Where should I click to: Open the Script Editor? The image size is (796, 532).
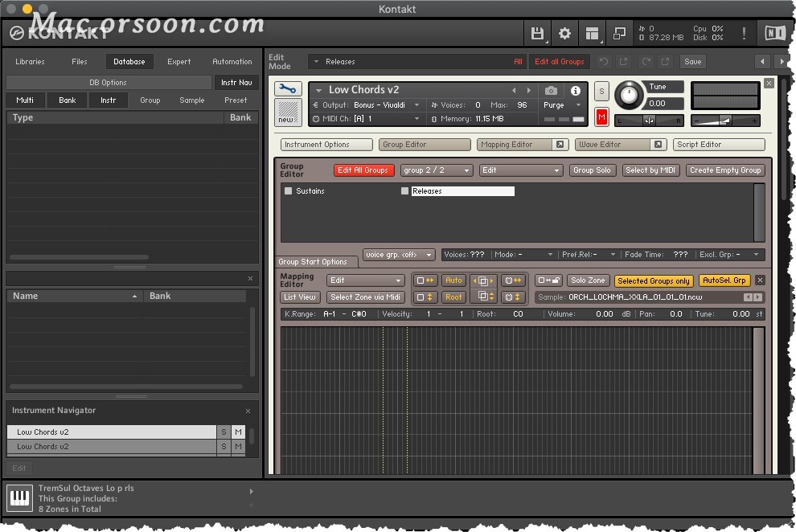[x=719, y=145]
